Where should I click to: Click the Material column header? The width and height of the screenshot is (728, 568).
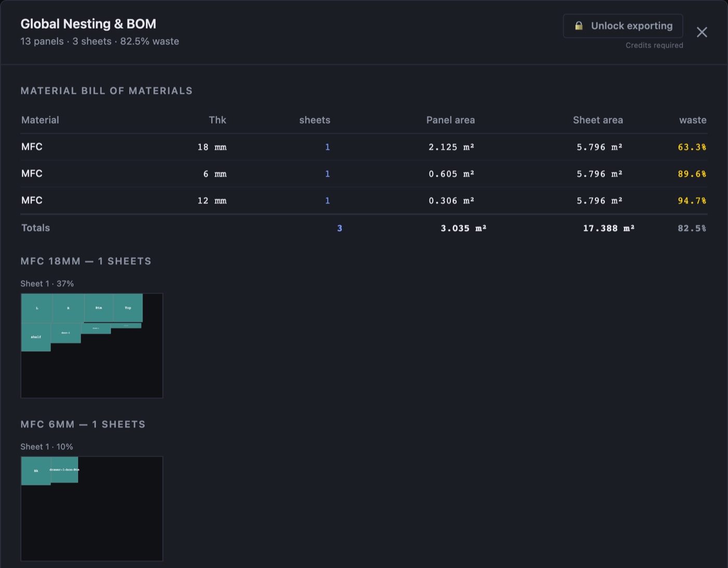pos(40,120)
